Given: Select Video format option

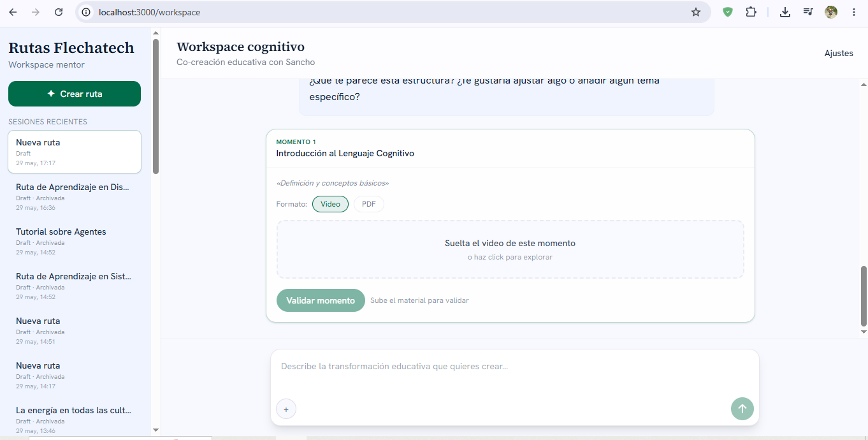Looking at the screenshot, I should [x=330, y=204].
